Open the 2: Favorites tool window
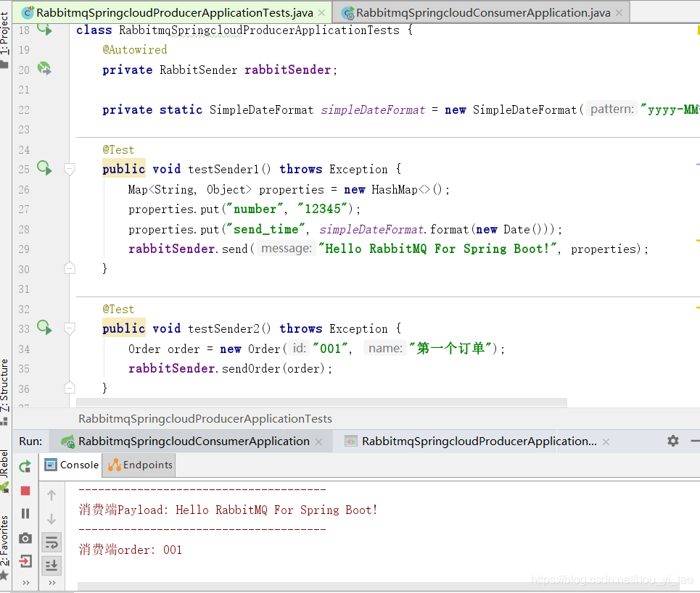The image size is (700, 593). click(x=4, y=547)
